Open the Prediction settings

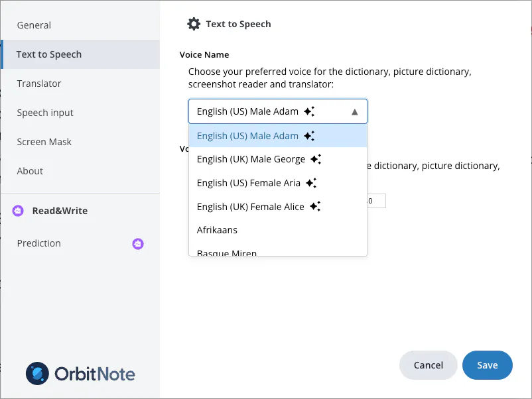pos(80,243)
